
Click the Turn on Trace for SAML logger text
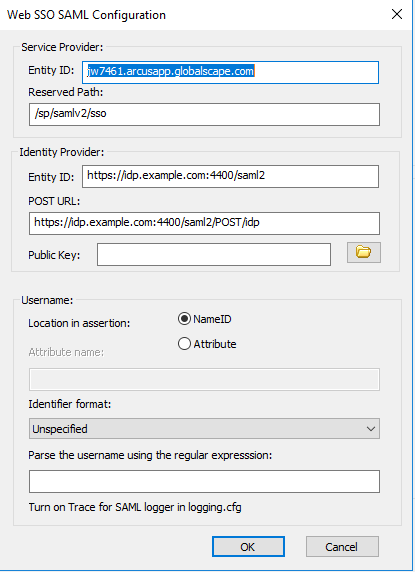[135, 507]
